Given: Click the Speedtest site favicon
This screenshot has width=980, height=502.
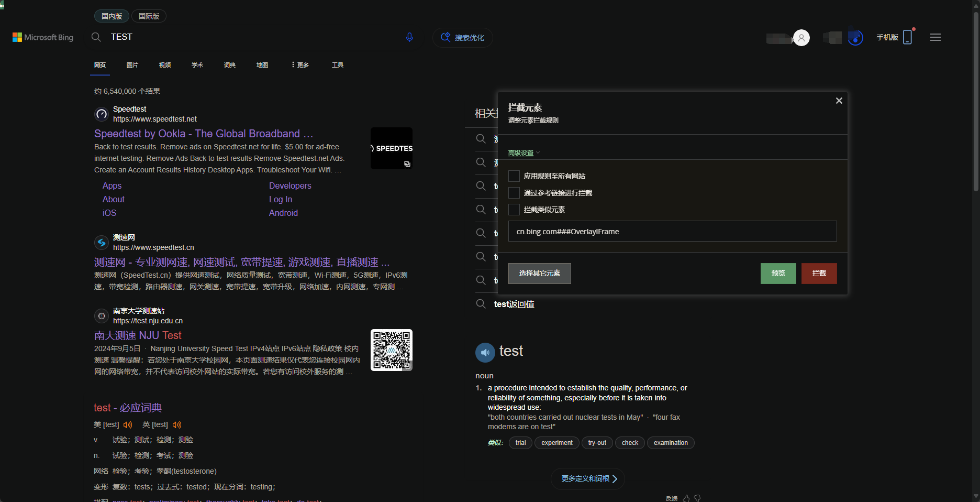Looking at the screenshot, I should pyautogui.click(x=102, y=114).
